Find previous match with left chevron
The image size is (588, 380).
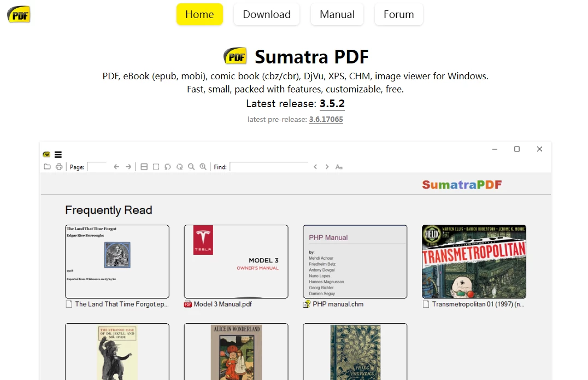pos(315,167)
